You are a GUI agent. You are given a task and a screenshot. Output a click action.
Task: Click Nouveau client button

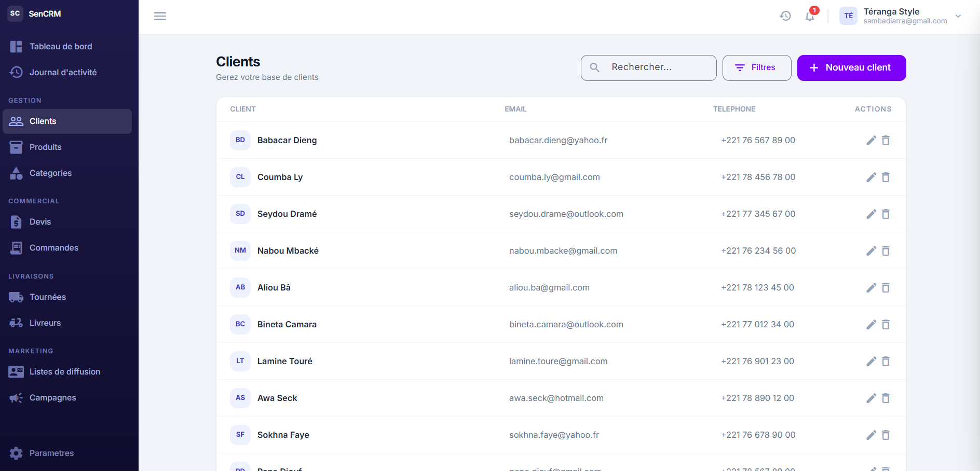851,68
